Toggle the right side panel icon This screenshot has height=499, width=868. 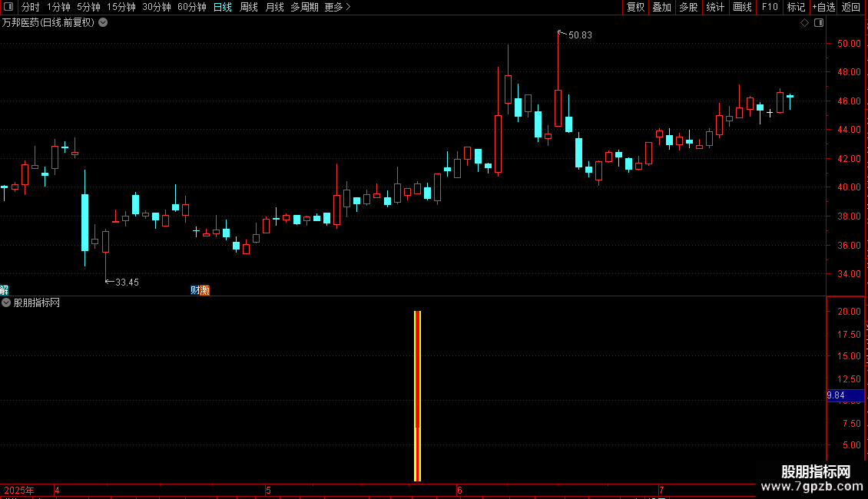819,23
